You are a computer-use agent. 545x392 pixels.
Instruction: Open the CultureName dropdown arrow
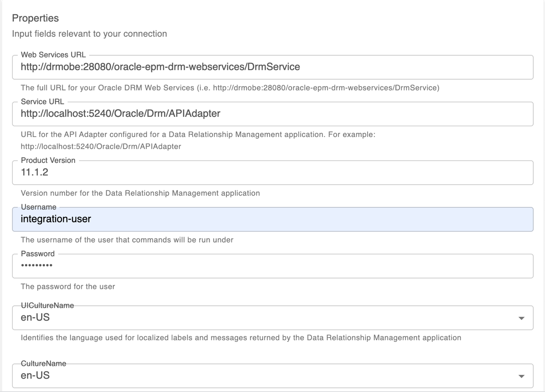521,375
